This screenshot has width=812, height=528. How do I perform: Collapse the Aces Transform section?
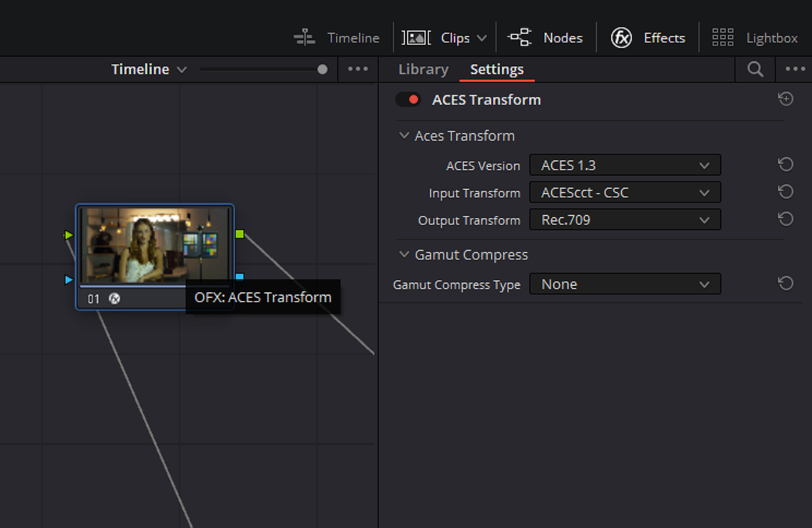(x=404, y=135)
